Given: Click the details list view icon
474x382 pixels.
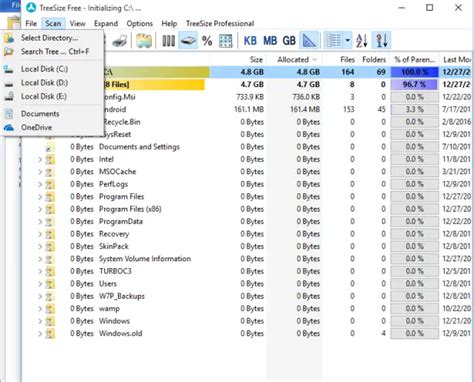Looking at the screenshot, I should pos(333,41).
